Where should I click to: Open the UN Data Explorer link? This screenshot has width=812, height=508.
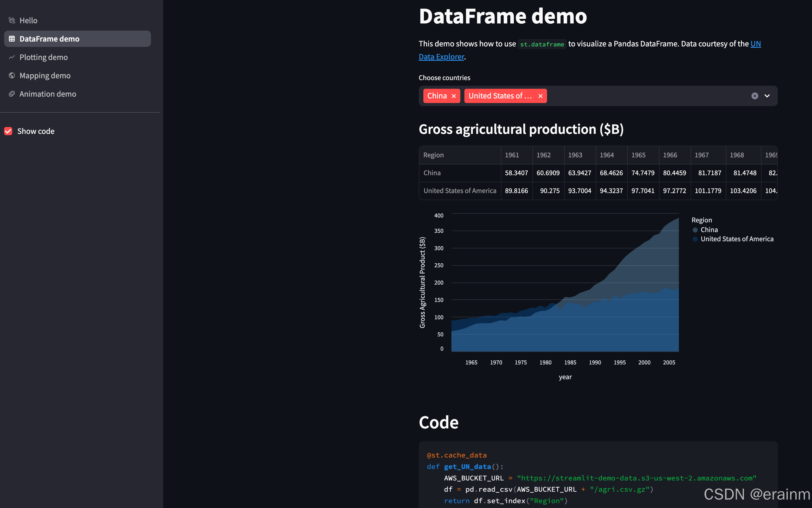tap(441, 57)
